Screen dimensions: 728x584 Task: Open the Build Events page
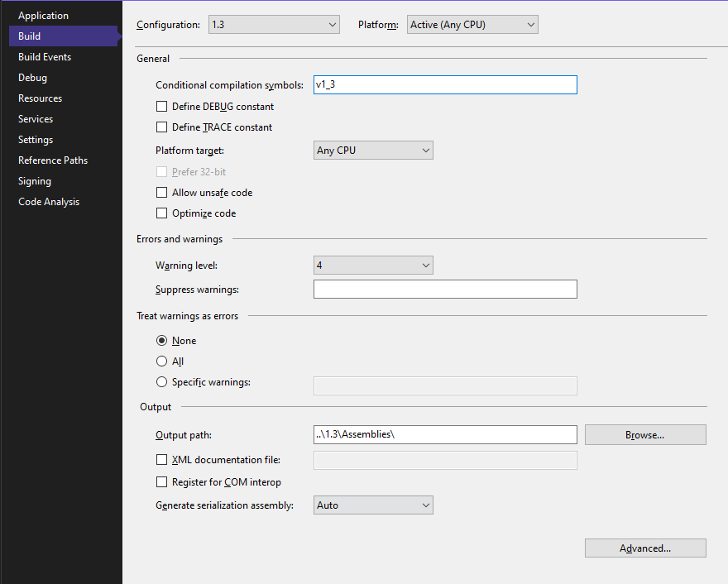(46, 56)
